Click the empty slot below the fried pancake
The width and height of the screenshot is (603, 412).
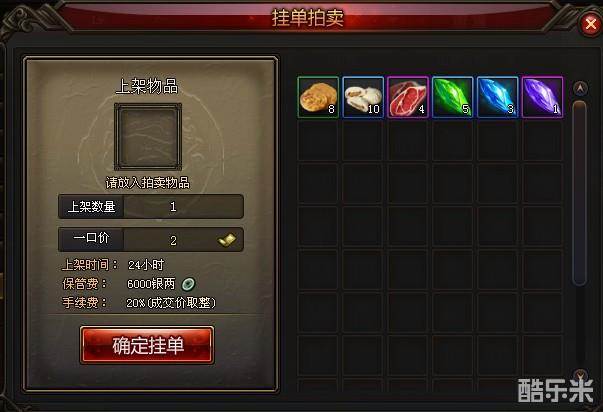pos(318,140)
